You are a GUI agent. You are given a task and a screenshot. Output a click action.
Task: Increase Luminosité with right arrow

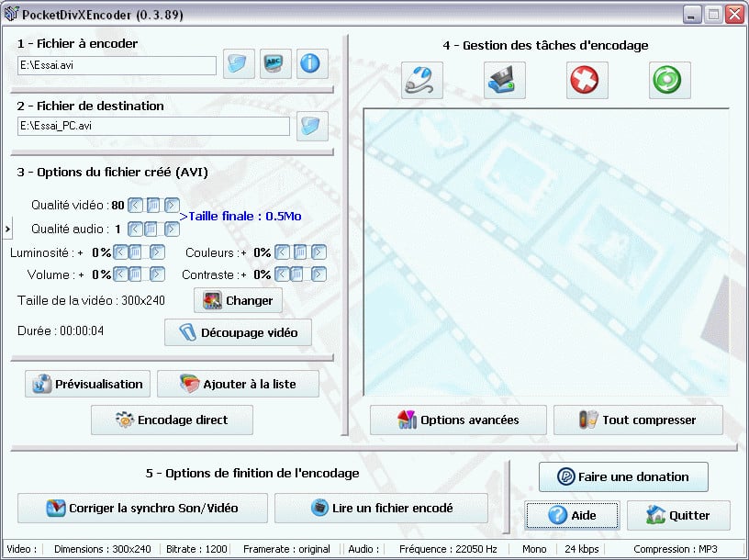pos(157,252)
